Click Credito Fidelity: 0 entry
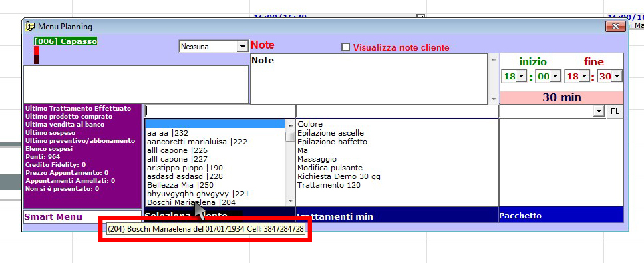The width and height of the screenshot is (644, 263). click(55, 164)
